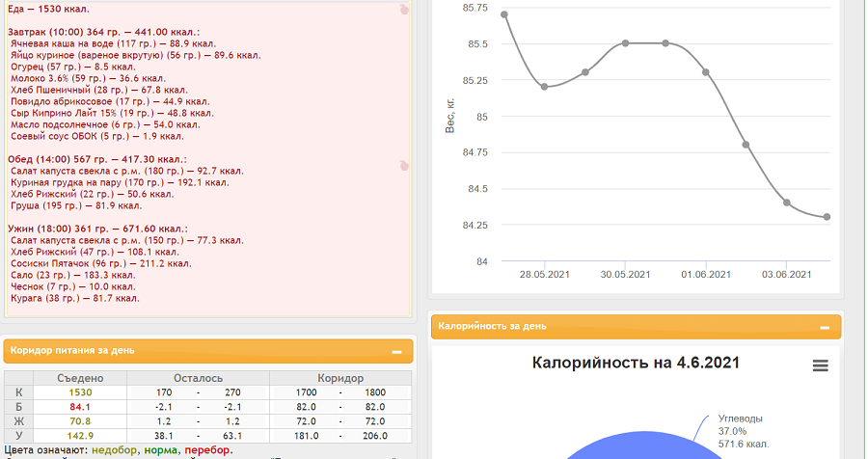Screen dimensions: 868x459
Task: Click the Сосиски Пятачок entry
Action: click(x=101, y=263)
